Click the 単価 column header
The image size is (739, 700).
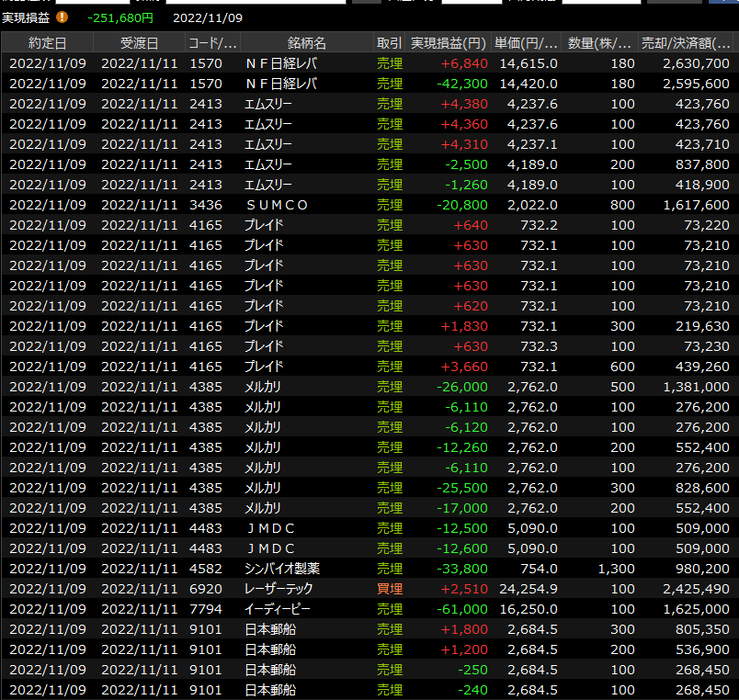point(526,43)
